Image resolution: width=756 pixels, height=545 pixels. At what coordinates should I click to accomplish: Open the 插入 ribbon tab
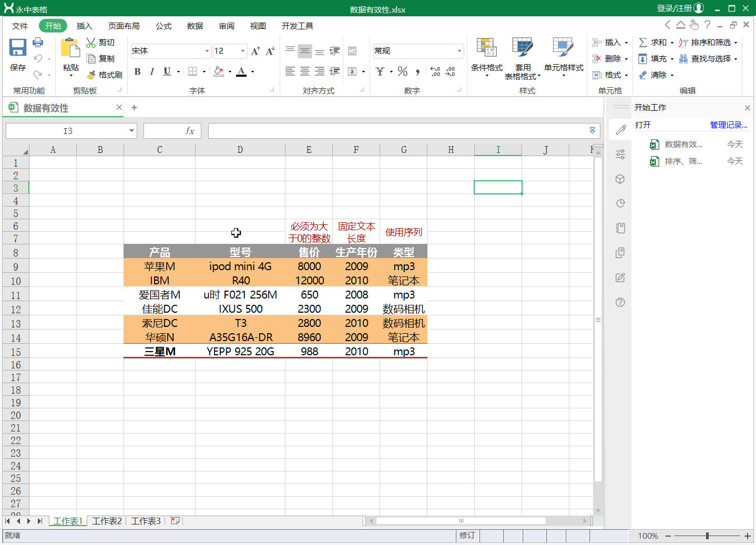(84, 26)
